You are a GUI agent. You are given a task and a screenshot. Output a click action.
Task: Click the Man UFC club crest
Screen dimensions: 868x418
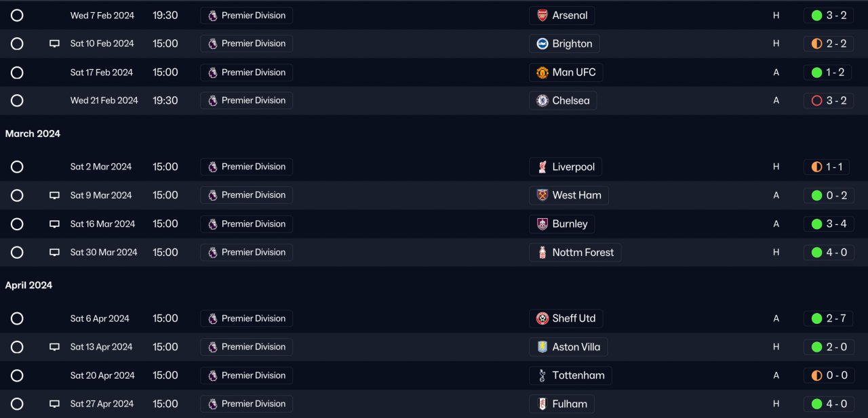(x=542, y=72)
